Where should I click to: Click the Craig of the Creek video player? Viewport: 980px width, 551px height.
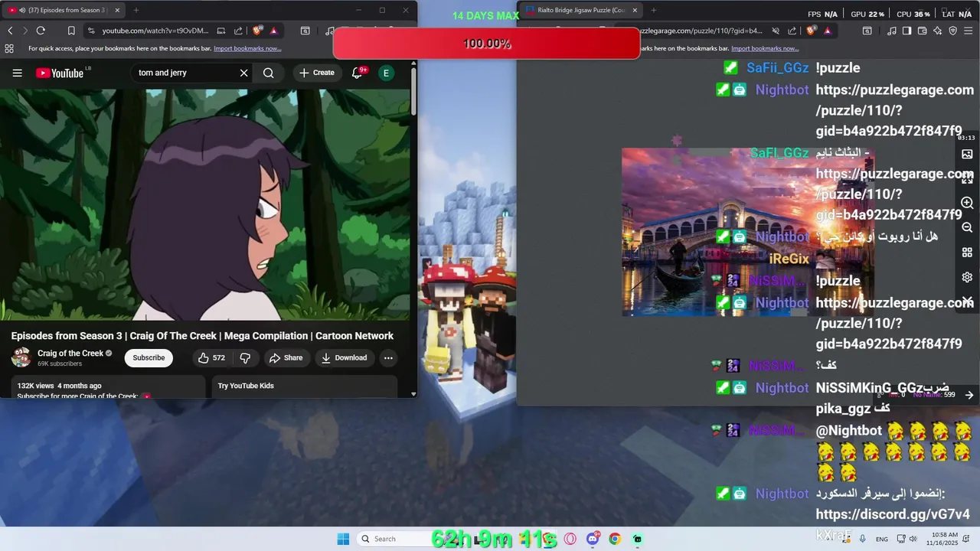tap(205, 204)
